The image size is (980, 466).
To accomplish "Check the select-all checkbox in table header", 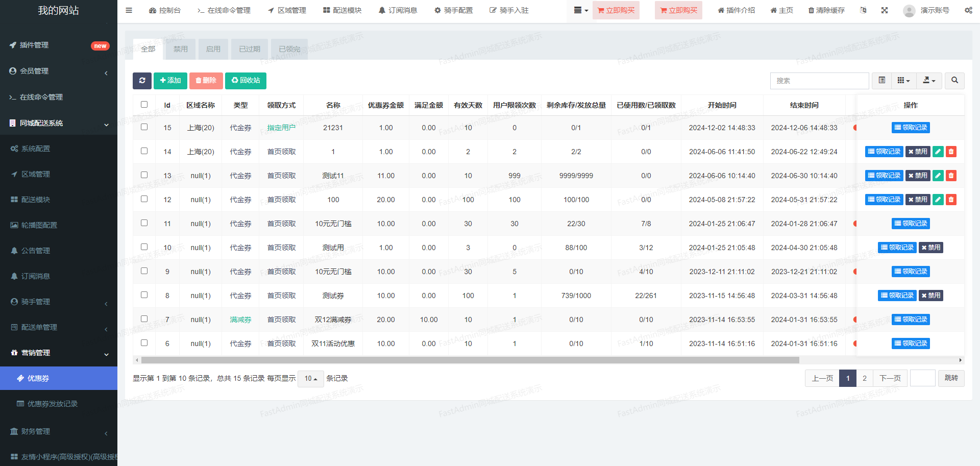I will pyautogui.click(x=144, y=105).
